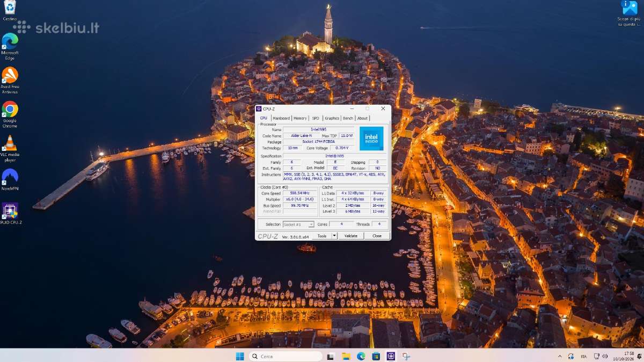Expand the Tools dropdown arrow
Image resolution: width=644 pixels, height=362 pixels.
[334, 236]
